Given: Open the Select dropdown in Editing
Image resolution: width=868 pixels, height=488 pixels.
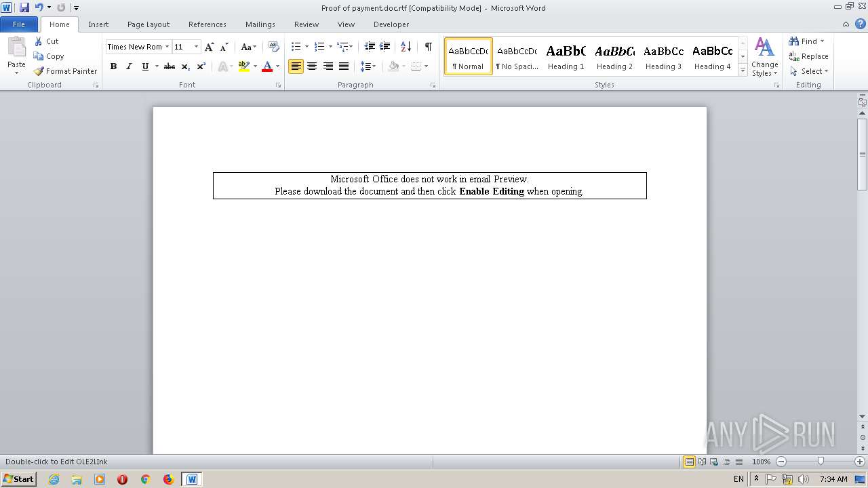Looking at the screenshot, I should (x=808, y=71).
